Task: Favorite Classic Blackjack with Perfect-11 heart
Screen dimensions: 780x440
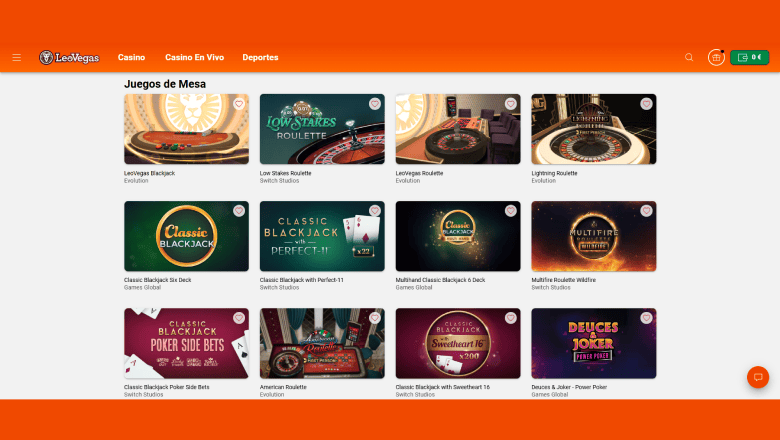Action: click(375, 211)
